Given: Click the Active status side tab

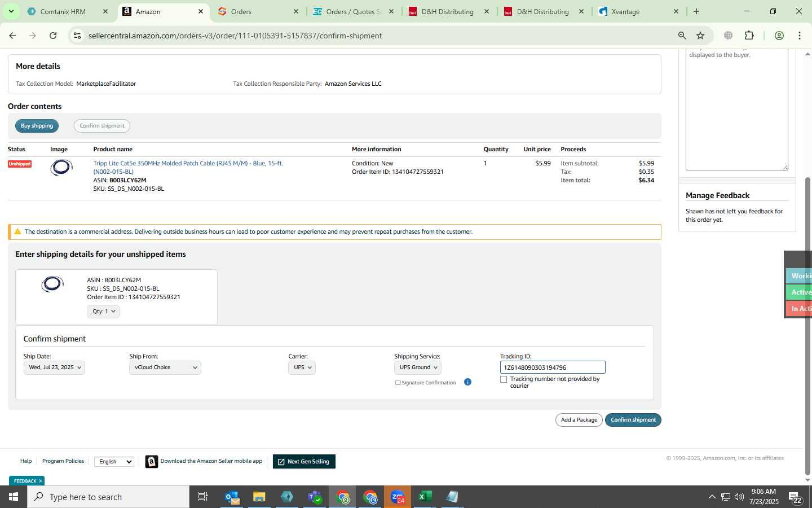Looking at the screenshot, I should tap(800, 292).
